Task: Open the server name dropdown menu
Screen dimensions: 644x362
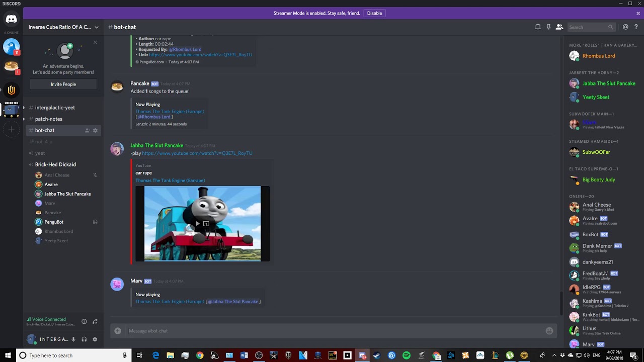Action: coord(63,27)
